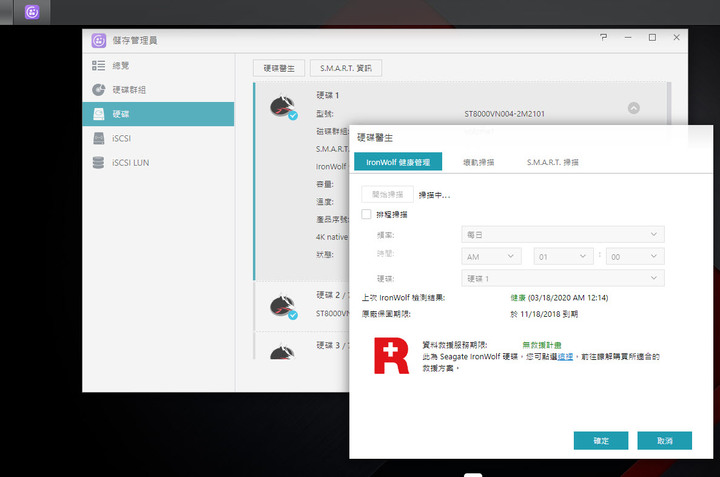
Task: Click the 儲存管理員 title bar app icon
Action: (x=99, y=40)
